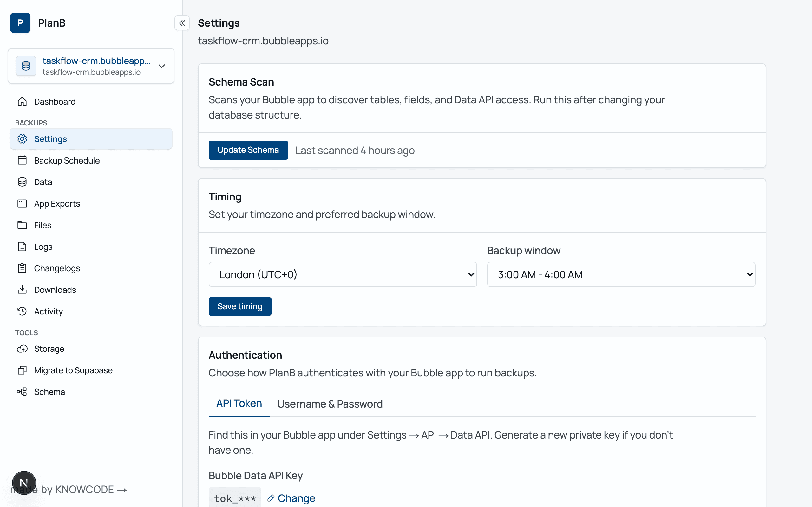Click the Save timing button
The height and width of the screenshot is (507, 812).
click(x=240, y=306)
